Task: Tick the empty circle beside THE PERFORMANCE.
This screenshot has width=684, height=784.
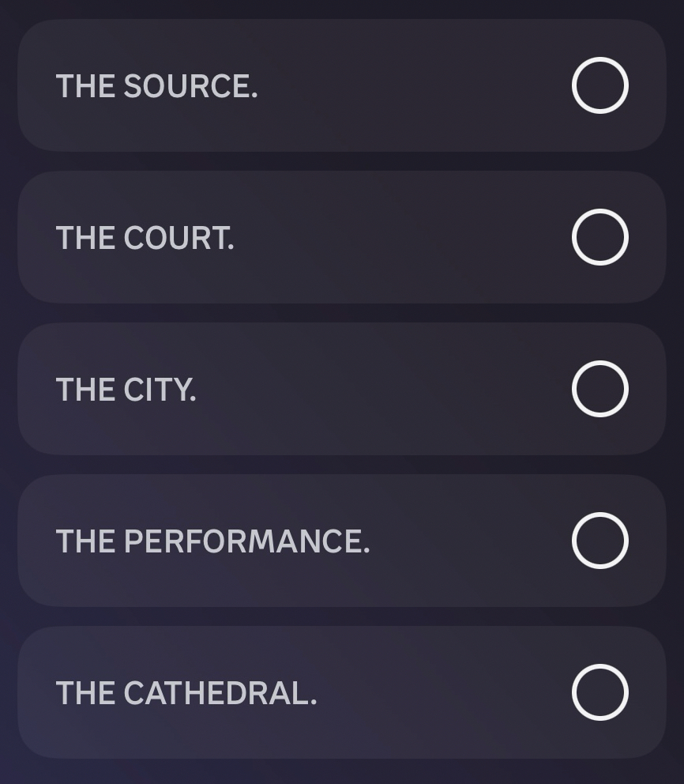Action: coord(599,541)
